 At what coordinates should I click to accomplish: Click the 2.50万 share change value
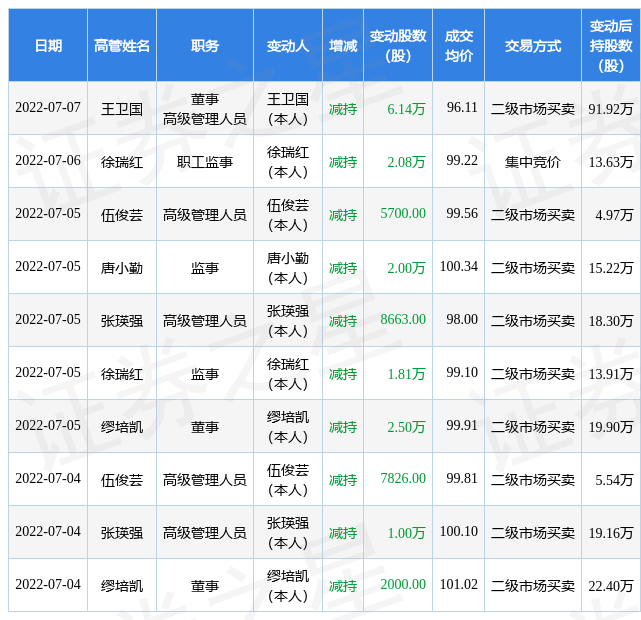[406, 427]
